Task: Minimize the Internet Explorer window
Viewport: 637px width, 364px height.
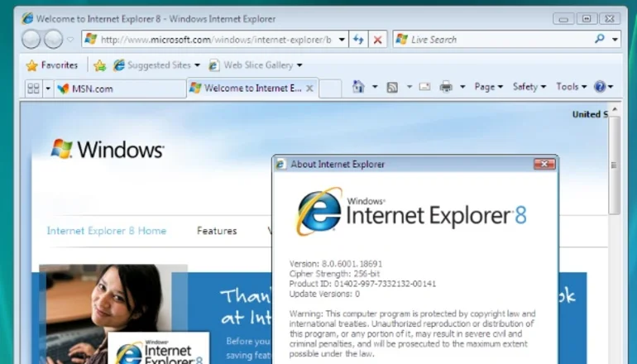Action: click(x=563, y=19)
